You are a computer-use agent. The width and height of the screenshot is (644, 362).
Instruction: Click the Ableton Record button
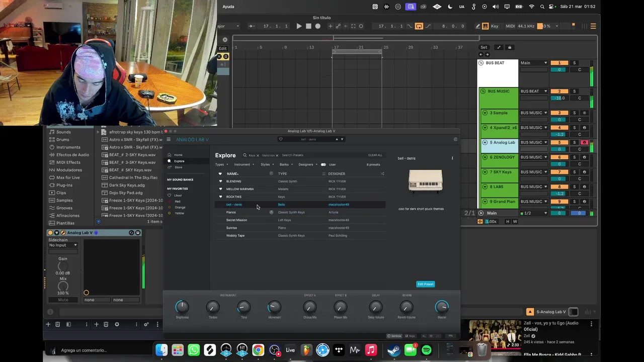317,26
